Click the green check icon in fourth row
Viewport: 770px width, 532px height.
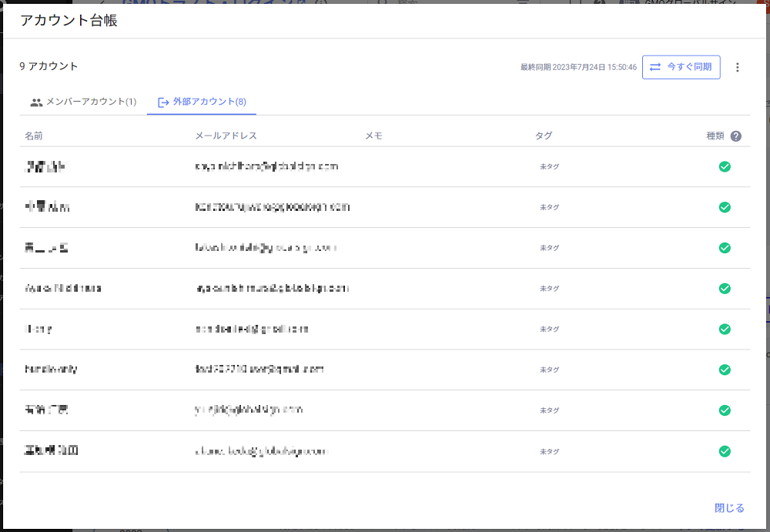(725, 288)
